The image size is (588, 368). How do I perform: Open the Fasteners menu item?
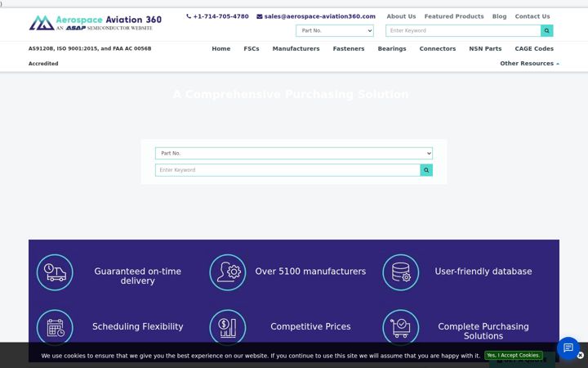349,48
